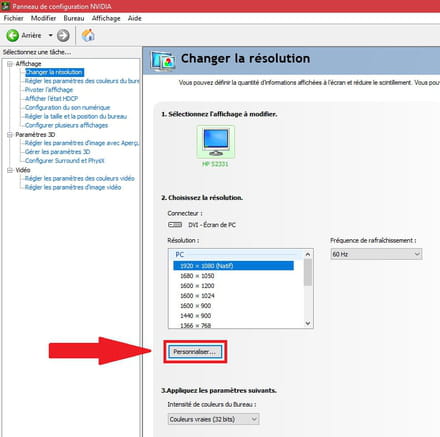This screenshot has height=437, width=440.
Task: Open the Bureau menu
Action: [74, 18]
